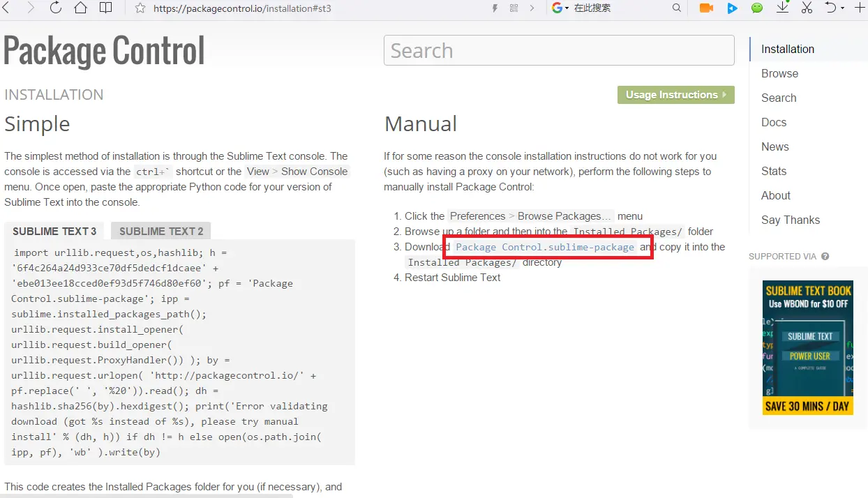868x498 pixels.
Task: Open the blue play-arrow extension icon
Action: (732, 8)
